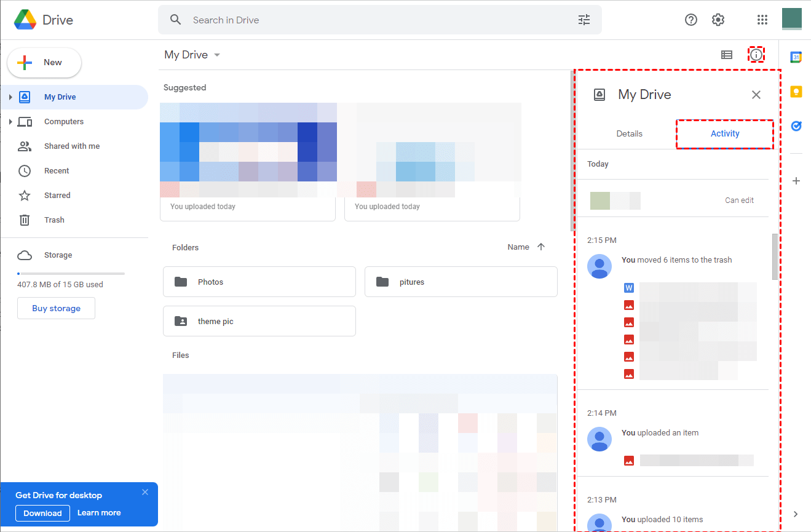Switch to list layout view
Screen dimensions: 811x532
pos(727,55)
